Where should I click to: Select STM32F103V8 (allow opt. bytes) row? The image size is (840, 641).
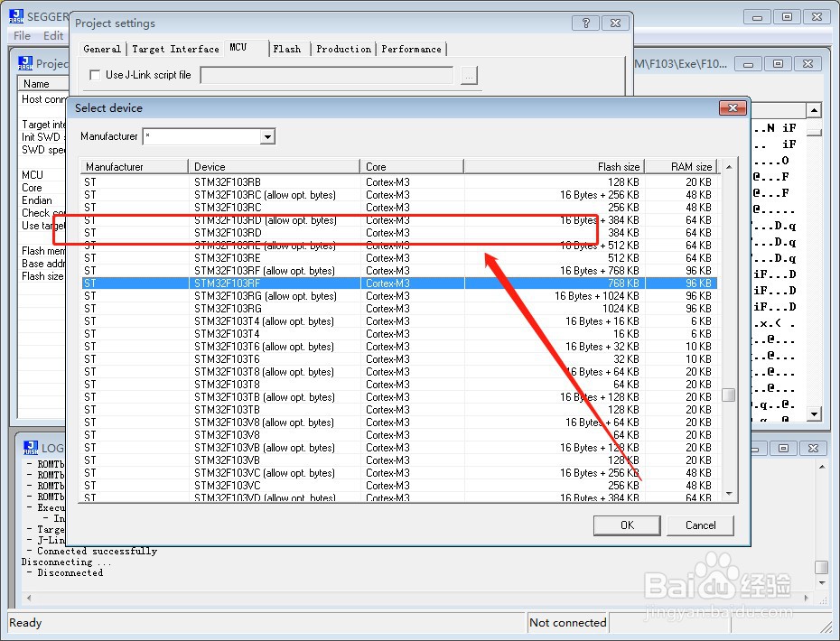coord(399,423)
